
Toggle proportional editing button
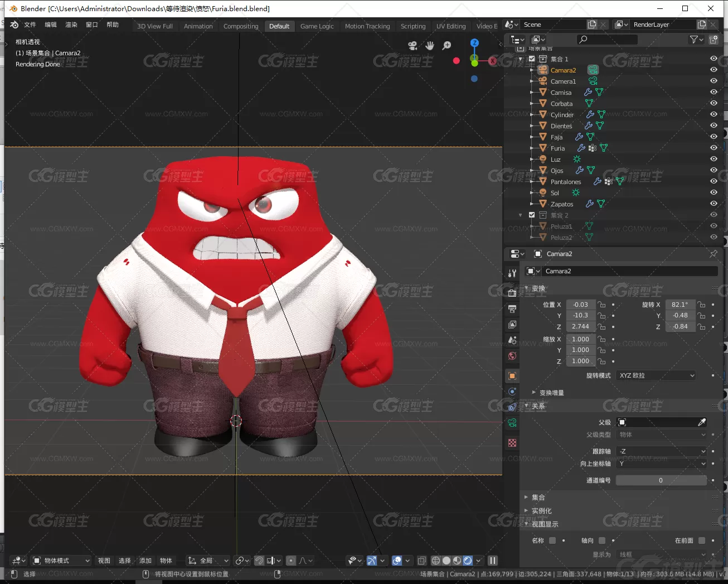(x=290, y=561)
